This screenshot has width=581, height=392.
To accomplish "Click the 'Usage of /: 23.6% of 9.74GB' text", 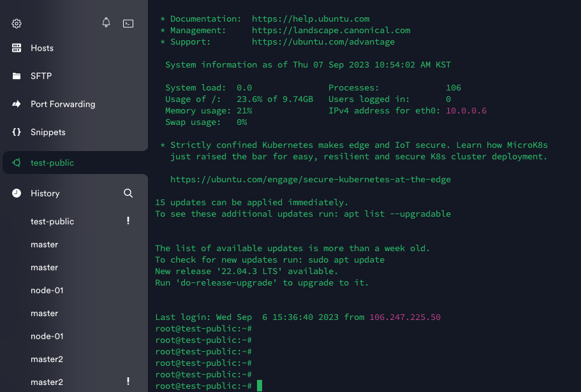I will pos(239,99).
